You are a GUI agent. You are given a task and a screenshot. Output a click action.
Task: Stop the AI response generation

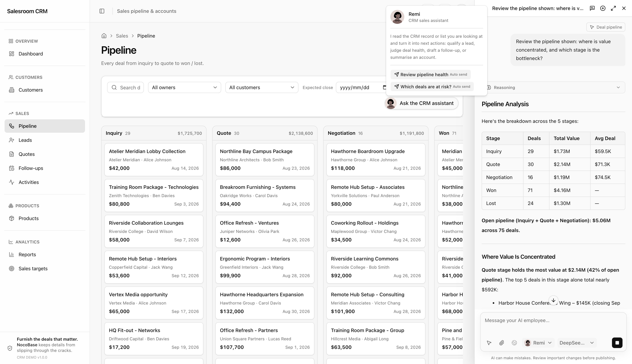click(617, 343)
